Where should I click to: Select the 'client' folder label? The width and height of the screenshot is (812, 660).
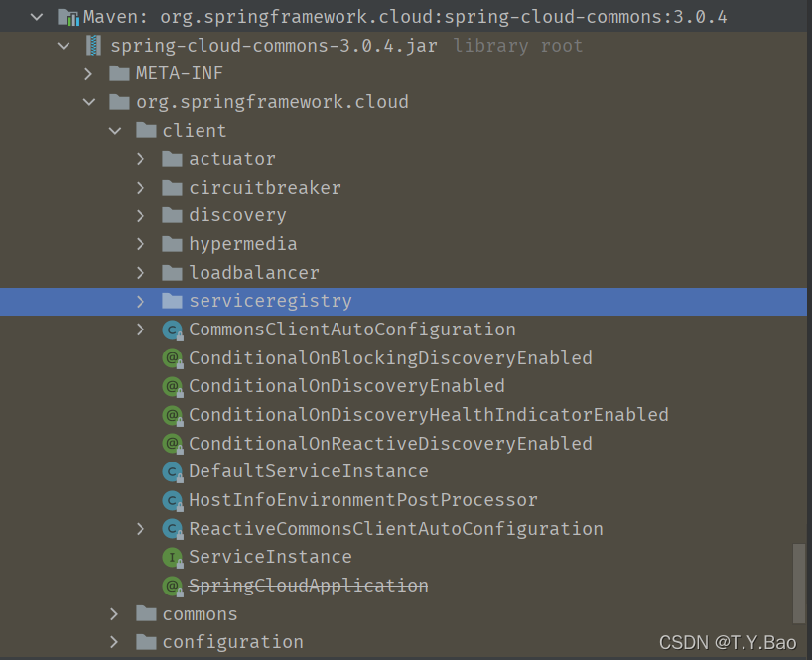(195, 130)
